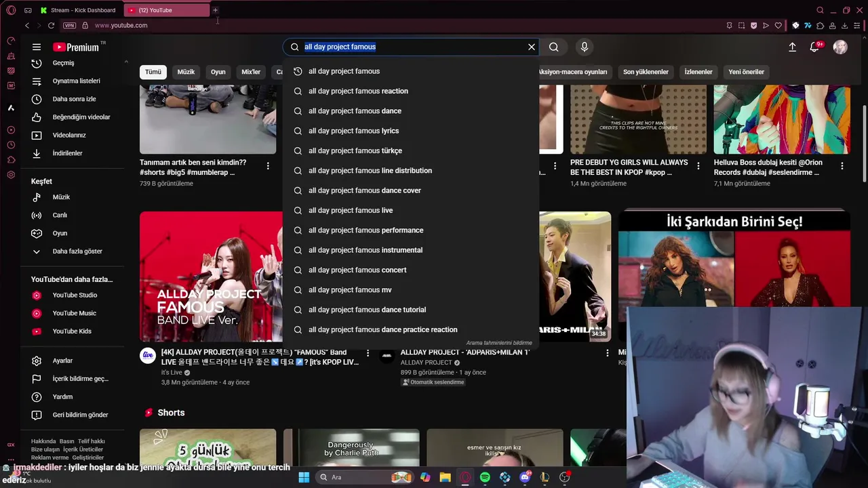Click the heart bookmark icon in the address bar
Screen dimensions: 868x488
pyautogui.click(x=778, y=26)
